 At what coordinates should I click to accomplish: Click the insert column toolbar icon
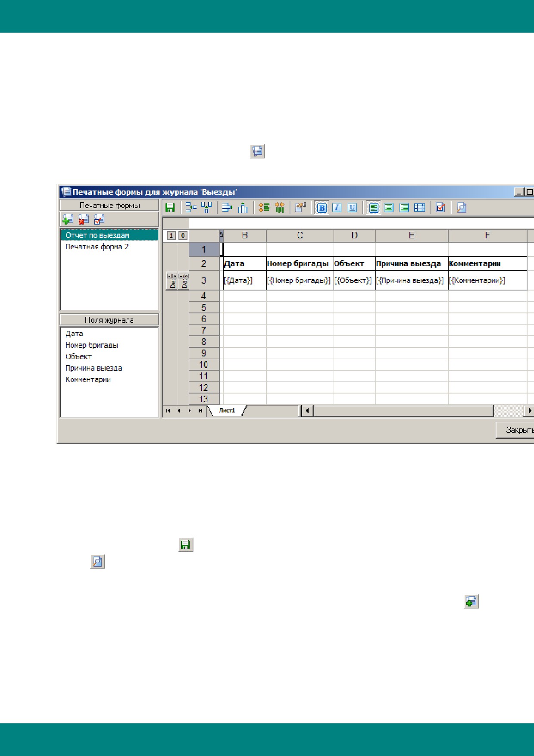[x=206, y=208]
